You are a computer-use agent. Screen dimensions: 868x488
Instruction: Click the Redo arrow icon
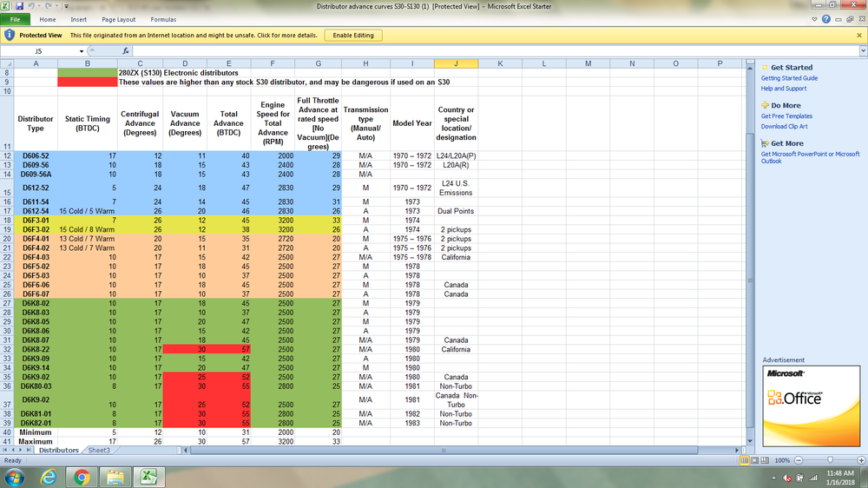pyautogui.click(x=49, y=6)
